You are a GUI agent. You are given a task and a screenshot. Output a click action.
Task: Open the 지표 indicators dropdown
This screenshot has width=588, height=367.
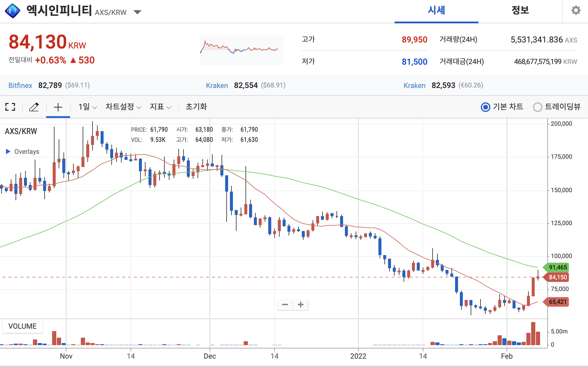click(160, 107)
